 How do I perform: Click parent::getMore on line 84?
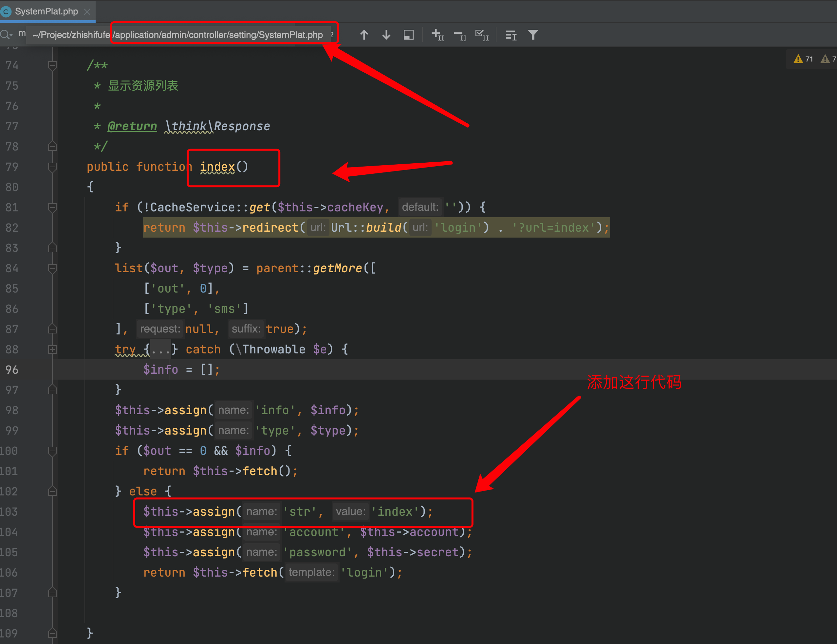point(309,268)
